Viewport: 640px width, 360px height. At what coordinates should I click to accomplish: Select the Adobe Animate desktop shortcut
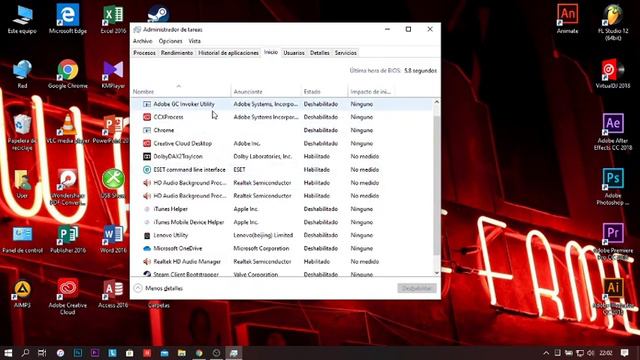(567, 20)
